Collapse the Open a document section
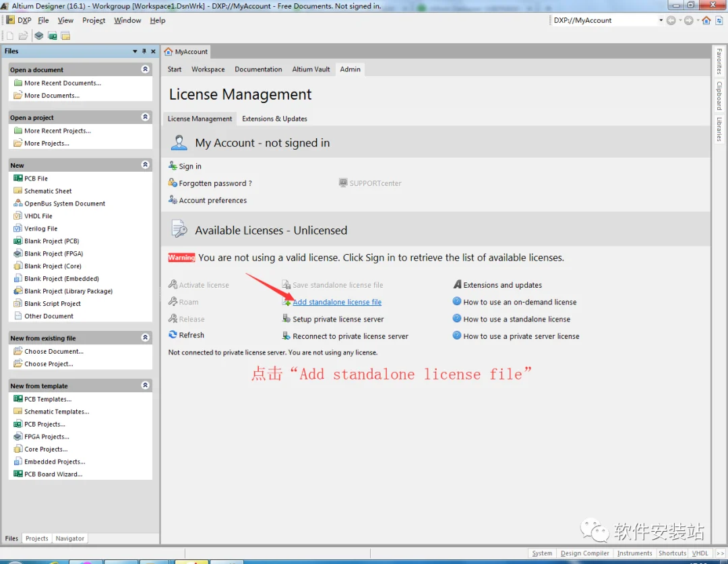728x564 pixels. coord(146,69)
